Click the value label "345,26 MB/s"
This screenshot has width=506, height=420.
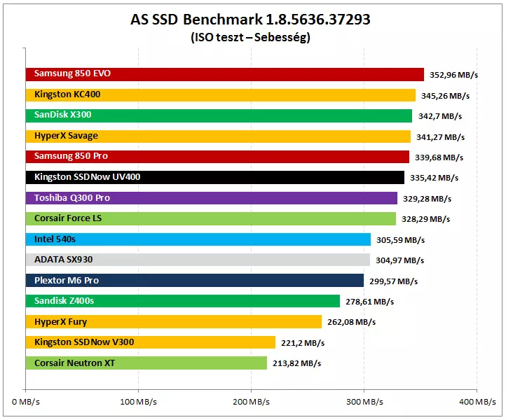click(x=445, y=96)
